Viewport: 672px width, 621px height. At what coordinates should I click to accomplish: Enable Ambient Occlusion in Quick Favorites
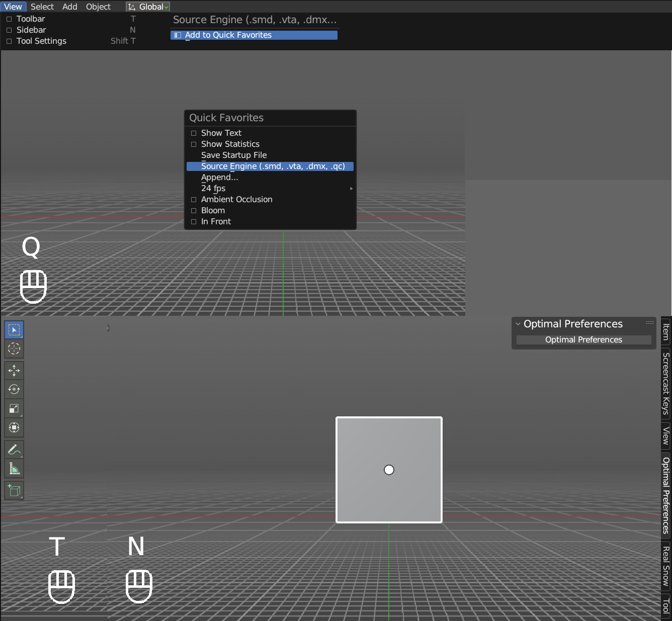pos(236,199)
